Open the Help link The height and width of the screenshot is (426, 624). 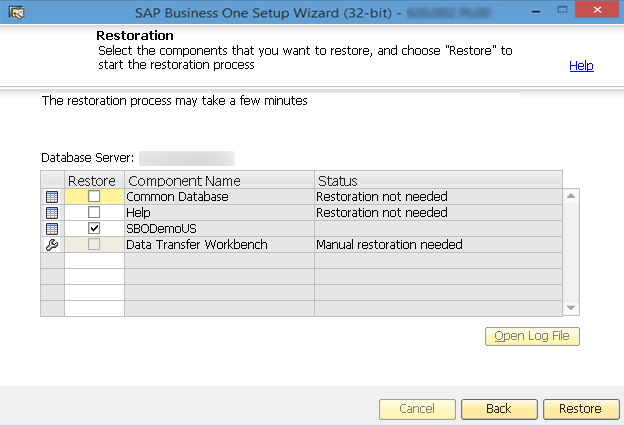[x=581, y=65]
